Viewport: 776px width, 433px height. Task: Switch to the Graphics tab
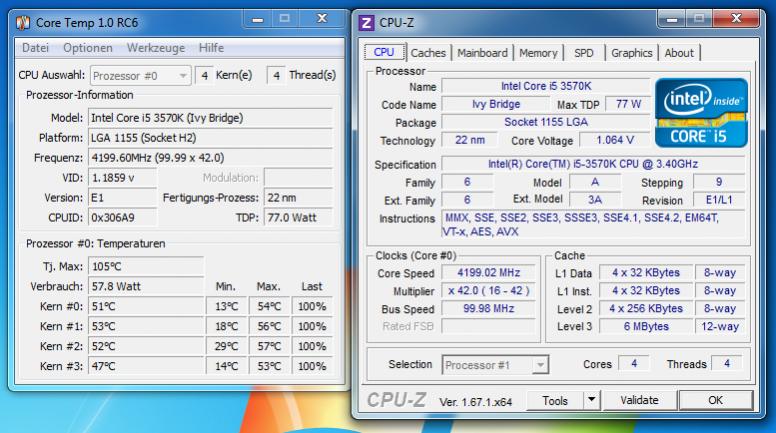tap(631, 53)
